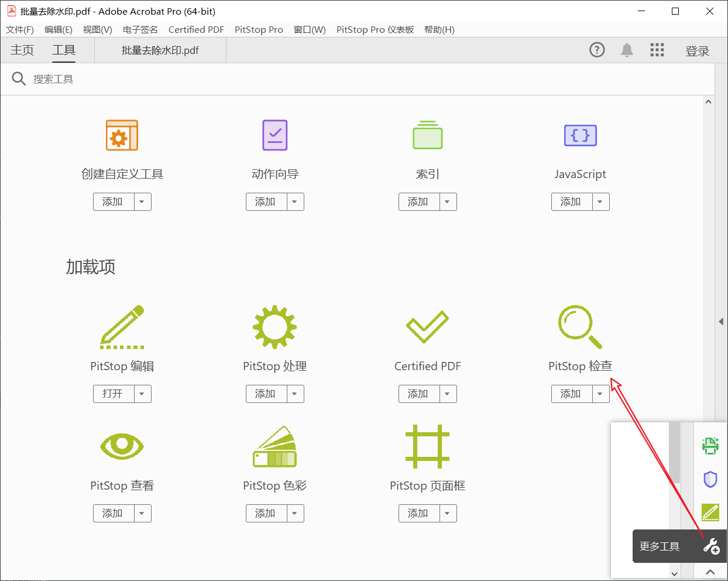This screenshot has height=581, width=728.
Task: Open the PitStop 页面框 crop frame icon
Action: (x=427, y=446)
